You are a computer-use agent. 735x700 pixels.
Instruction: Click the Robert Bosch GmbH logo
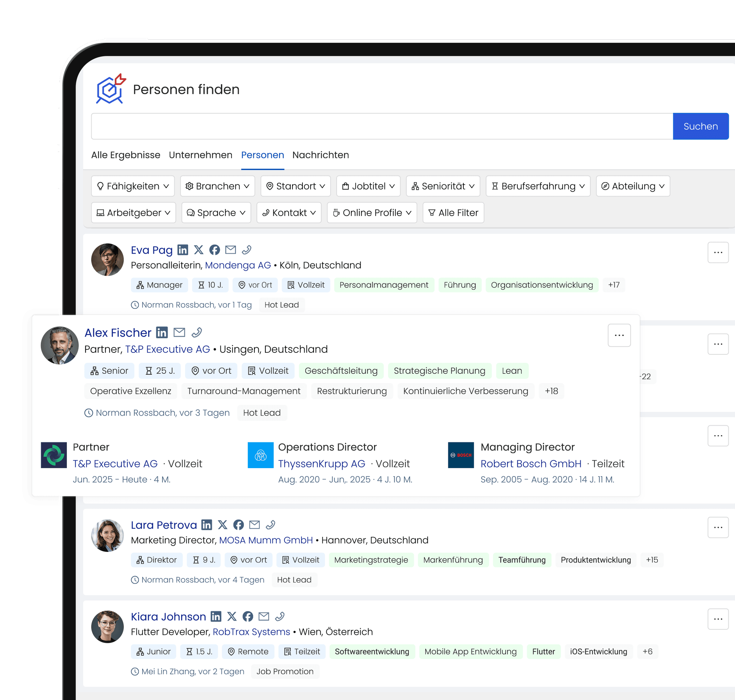coord(461,455)
